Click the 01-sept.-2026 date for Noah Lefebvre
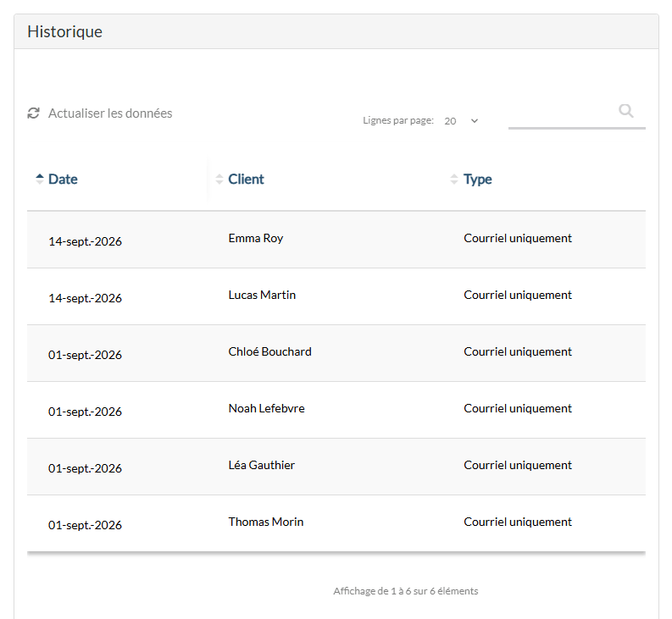This screenshot has height=619, width=672. pyautogui.click(x=85, y=412)
